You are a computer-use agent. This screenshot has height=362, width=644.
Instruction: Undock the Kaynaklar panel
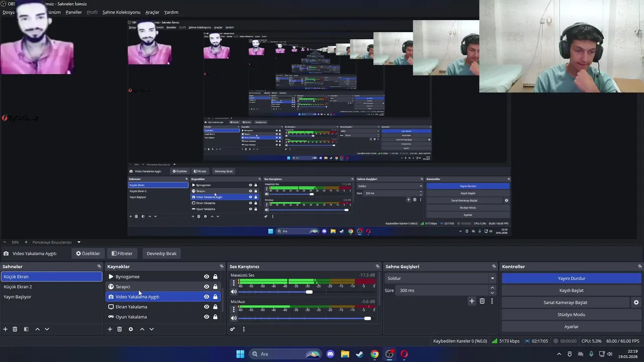pyautogui.click(x=221, y=266)
